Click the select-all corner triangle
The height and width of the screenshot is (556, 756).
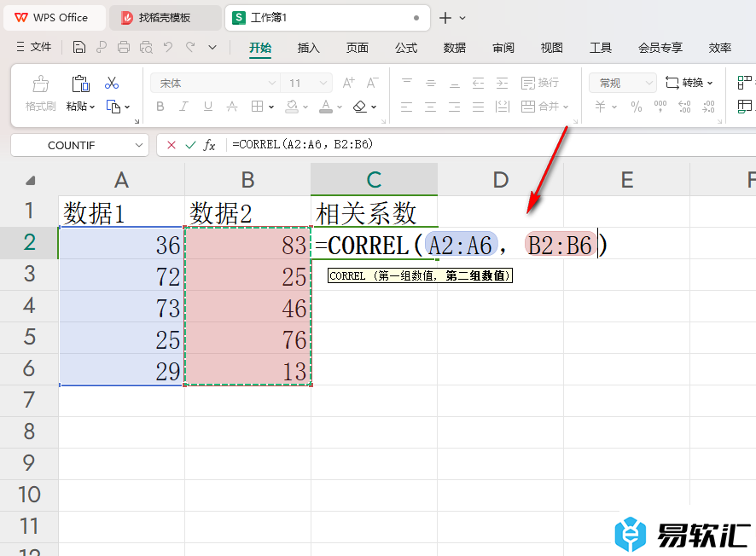30,180
